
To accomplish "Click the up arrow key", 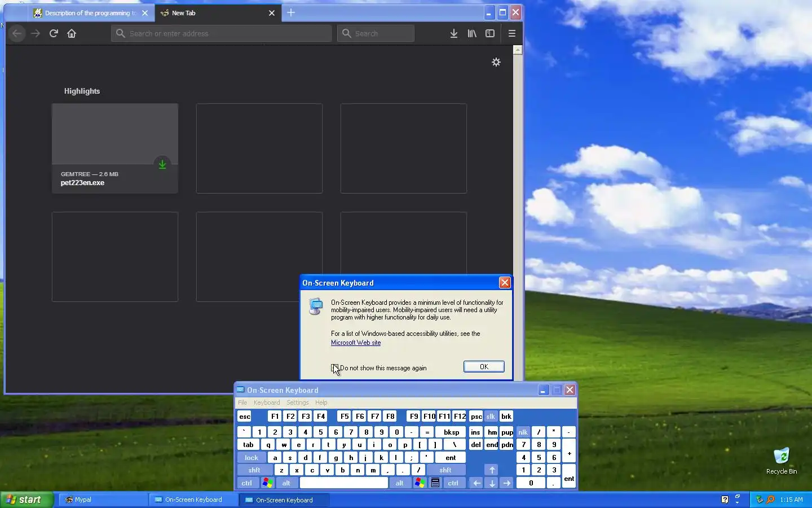I will [x=492, y=470].
